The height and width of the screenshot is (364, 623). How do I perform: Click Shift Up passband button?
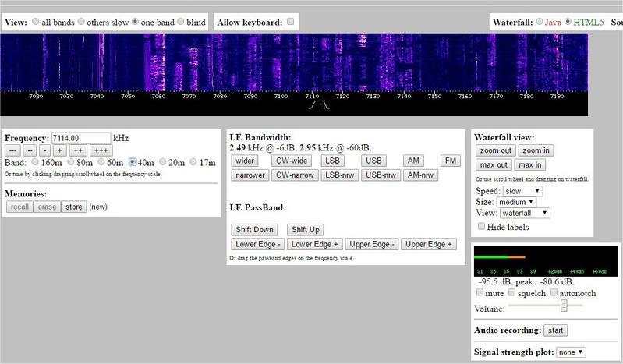coord(305,230)
